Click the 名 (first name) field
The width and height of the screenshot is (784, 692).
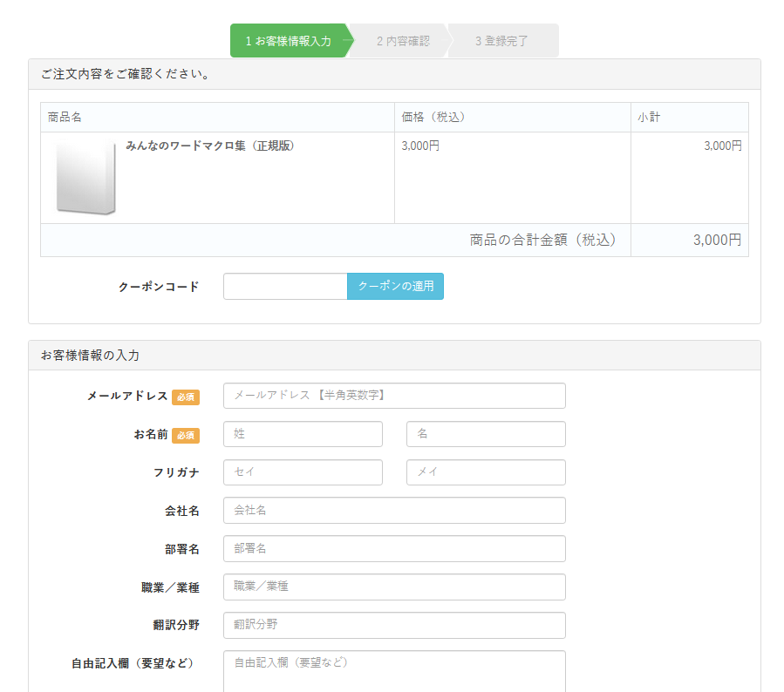pos(486,434)
